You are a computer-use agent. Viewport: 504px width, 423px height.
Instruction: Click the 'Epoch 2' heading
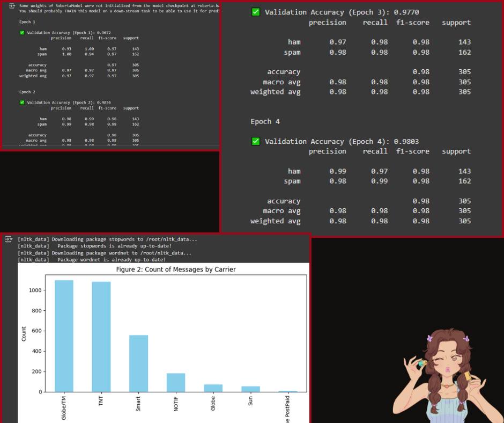click(27, 92)
